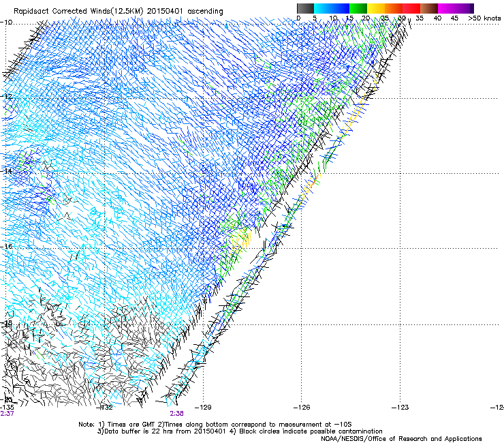This screenshot has width=504, height=443.
Task: Click the '-18' latitude axis label
Action: pos(6,322)
